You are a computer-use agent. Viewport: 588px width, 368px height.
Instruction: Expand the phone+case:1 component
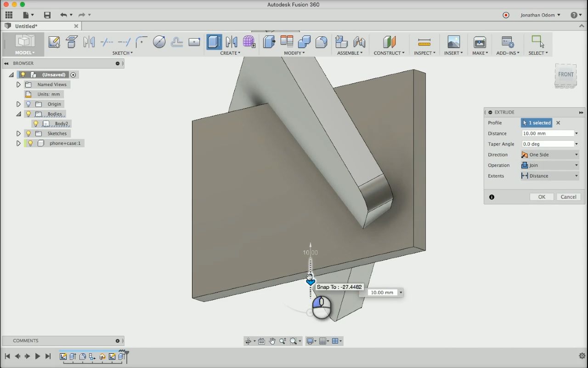[18, 143]
